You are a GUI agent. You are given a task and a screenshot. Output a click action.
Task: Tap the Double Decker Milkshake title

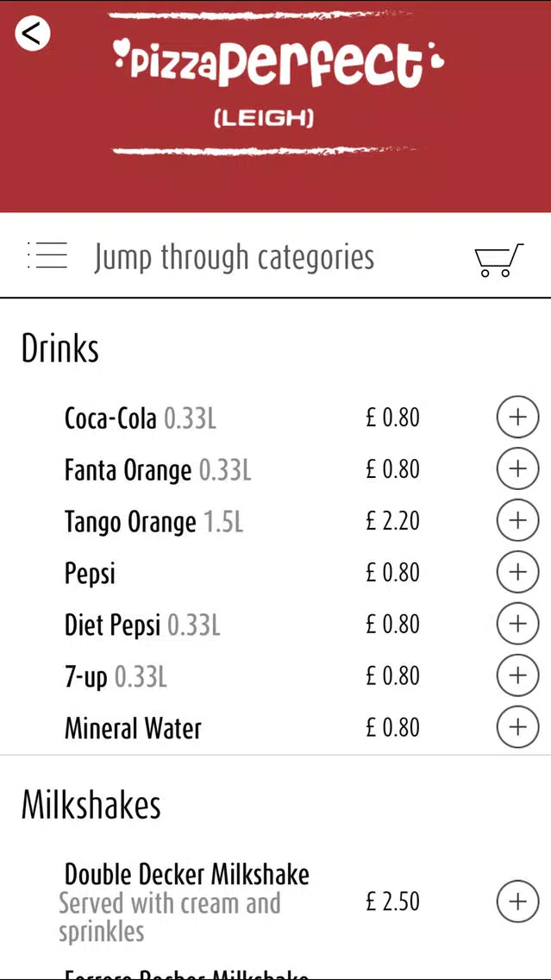187,875
